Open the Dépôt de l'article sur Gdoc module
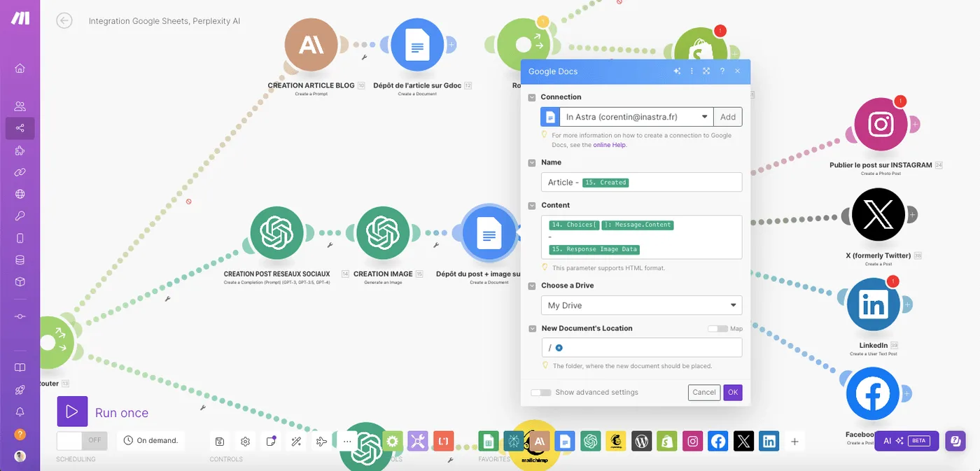Screen dimensions: 980x471 [417, 45]
